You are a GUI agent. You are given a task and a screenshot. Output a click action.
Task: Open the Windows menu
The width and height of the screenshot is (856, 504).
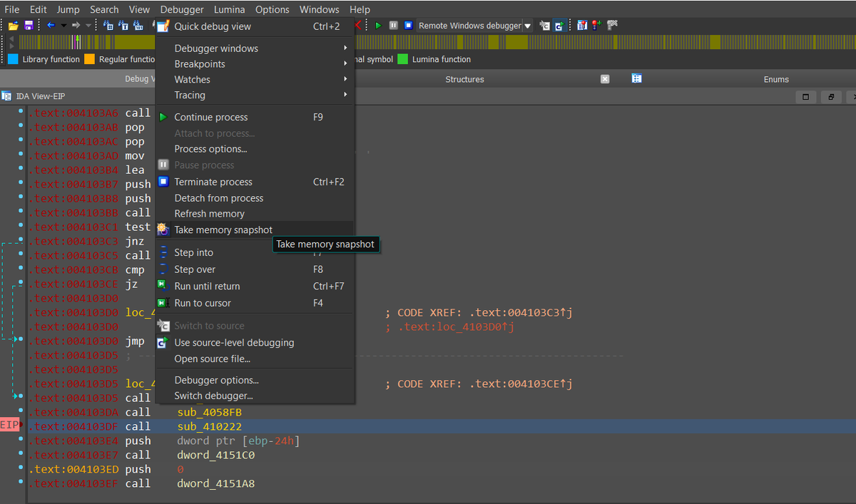(319, 9)
